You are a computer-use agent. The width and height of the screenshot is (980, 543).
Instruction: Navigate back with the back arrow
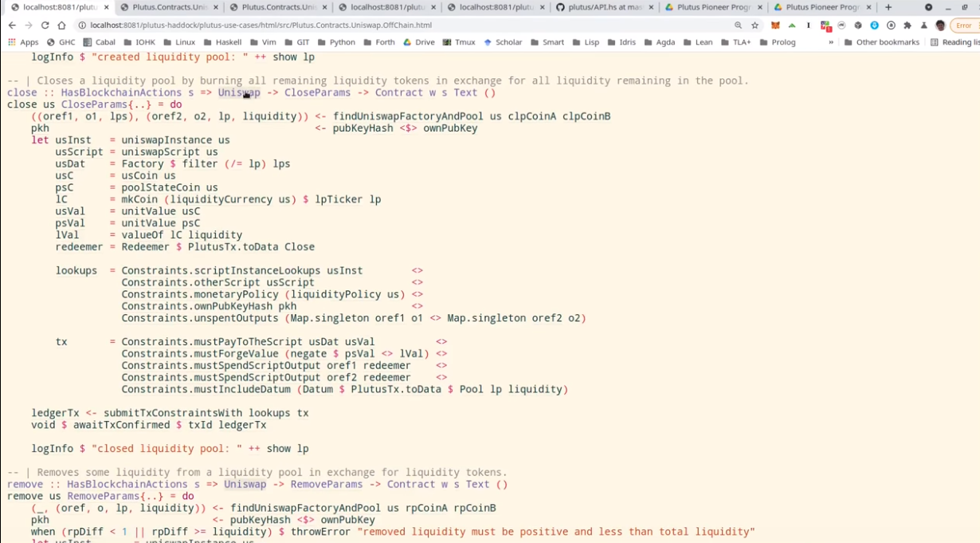click(12, 26)
